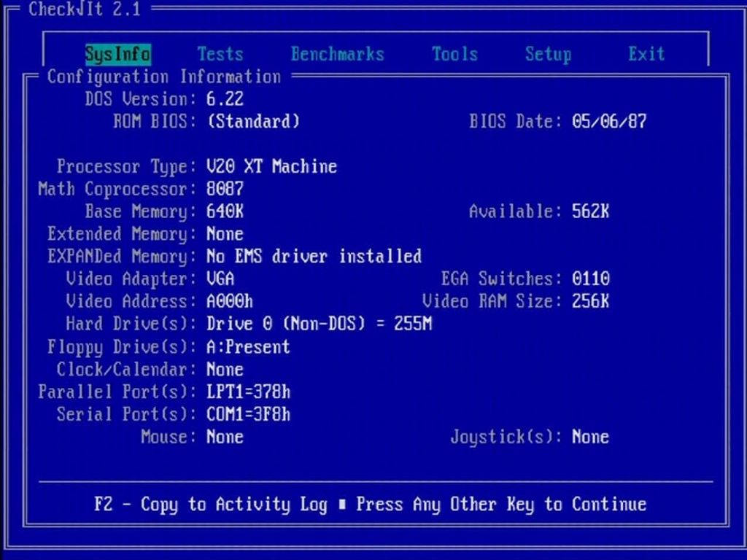The width and height of the screenshot is (747, 560).
Task: Click the Extended Memory value None
Action: coord(225,234)
